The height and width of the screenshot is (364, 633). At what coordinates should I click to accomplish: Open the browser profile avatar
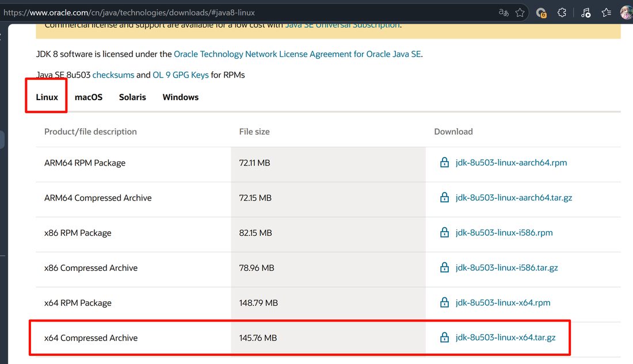pos(626,13)
